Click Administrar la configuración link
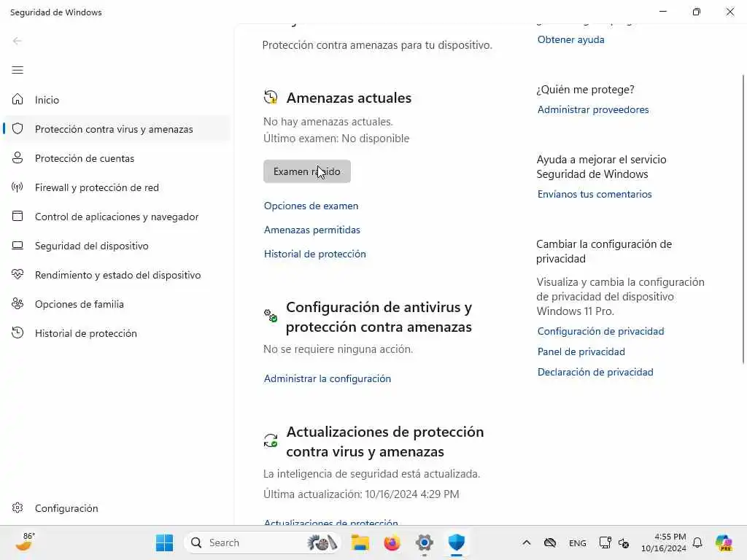 point(328,378)
